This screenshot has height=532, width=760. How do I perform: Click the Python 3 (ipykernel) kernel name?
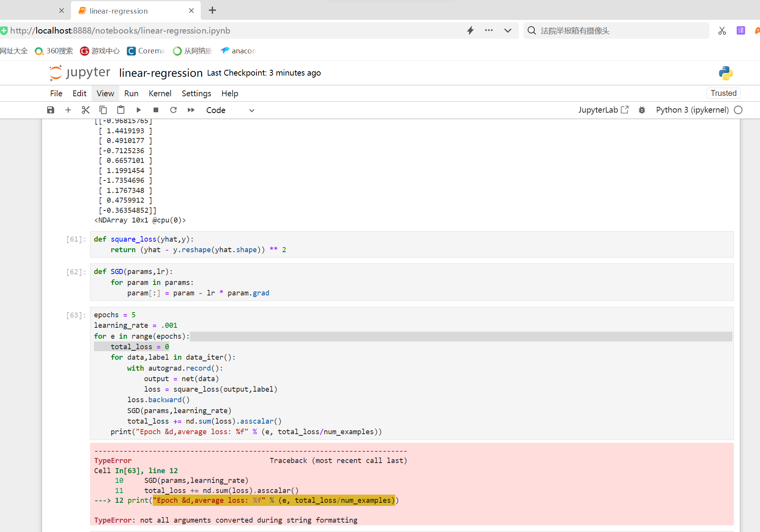point(692,110)
